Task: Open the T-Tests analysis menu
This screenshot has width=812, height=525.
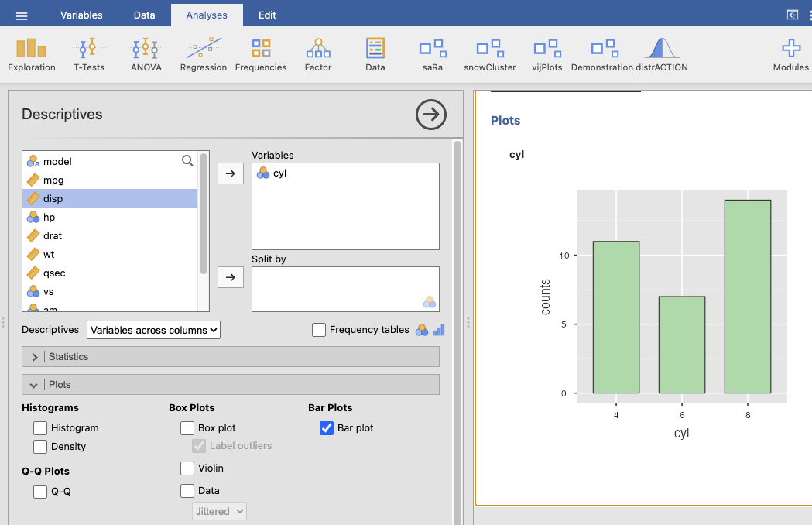Action: click(x=89, y=55)
